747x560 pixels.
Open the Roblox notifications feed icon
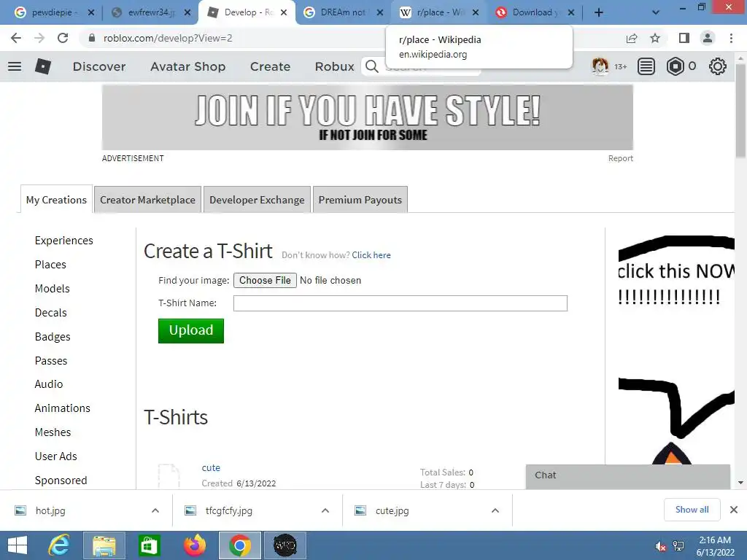click(646, 66)
